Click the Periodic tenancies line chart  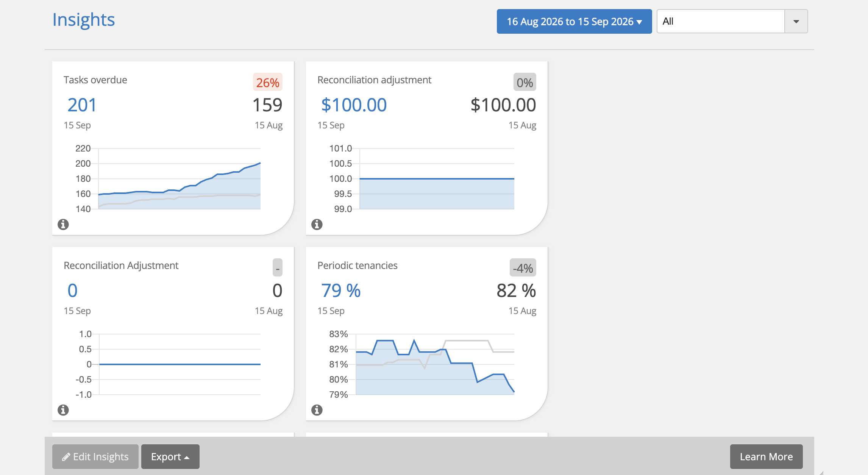click(x=422, y=364)
